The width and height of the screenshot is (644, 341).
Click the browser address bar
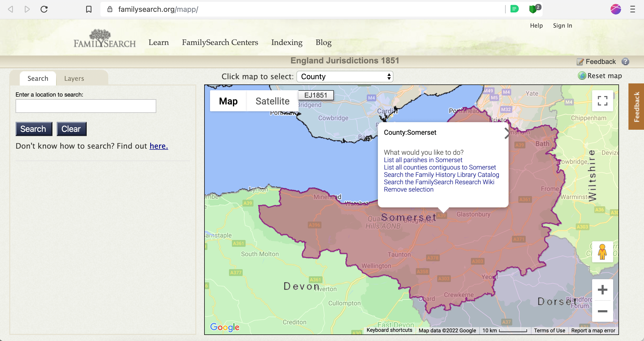(x=303, y=9)
